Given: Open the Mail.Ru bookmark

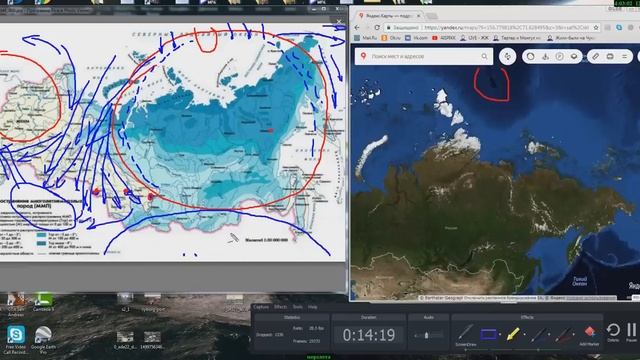Looking at the screenshot, I should pos(365,38).
